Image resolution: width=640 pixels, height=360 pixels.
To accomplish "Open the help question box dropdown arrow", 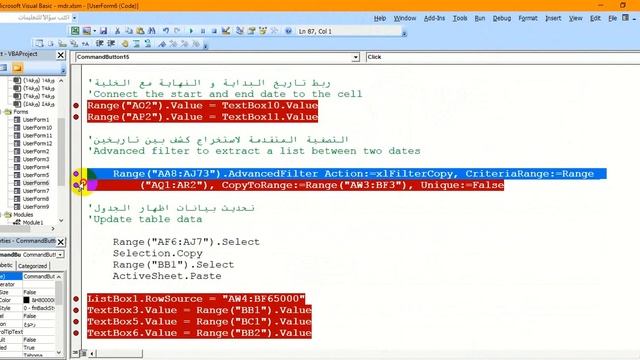I will click(x=74, y=18).
